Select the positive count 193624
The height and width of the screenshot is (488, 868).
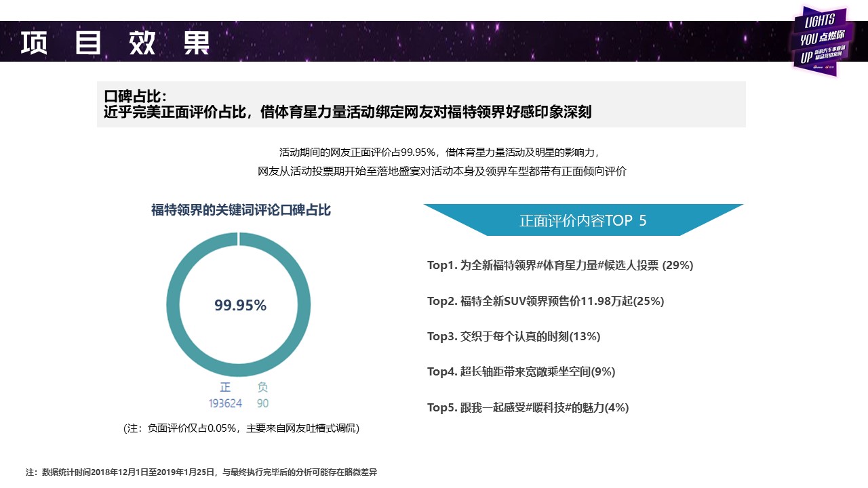coord(225,403)
